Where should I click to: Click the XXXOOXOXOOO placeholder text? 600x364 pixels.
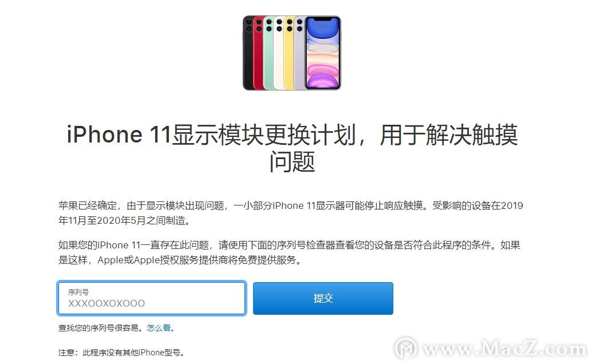pyautogui.click(x=106, y=303)
